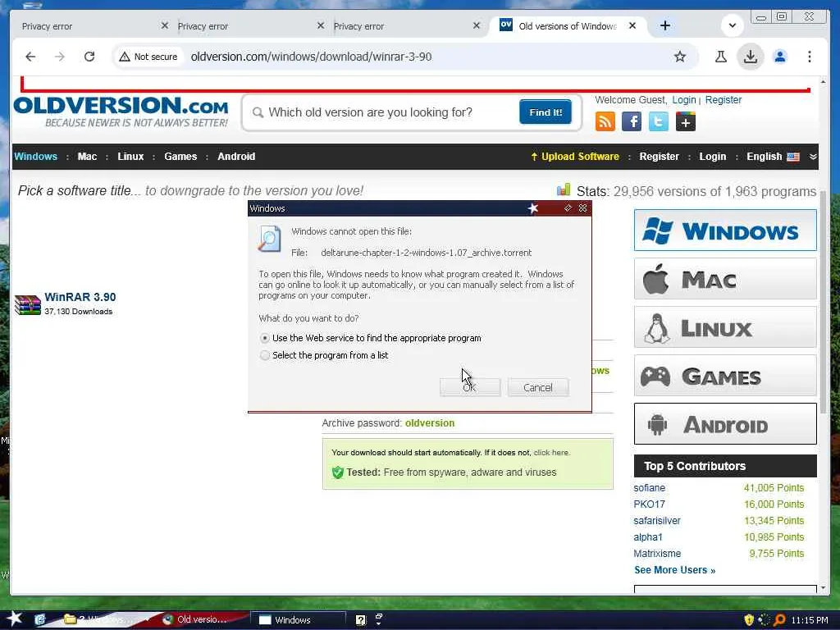Viewport: 840px width, 630px height.
Task: Click the yellow security shield tray icon
Action: click(749, 620)
